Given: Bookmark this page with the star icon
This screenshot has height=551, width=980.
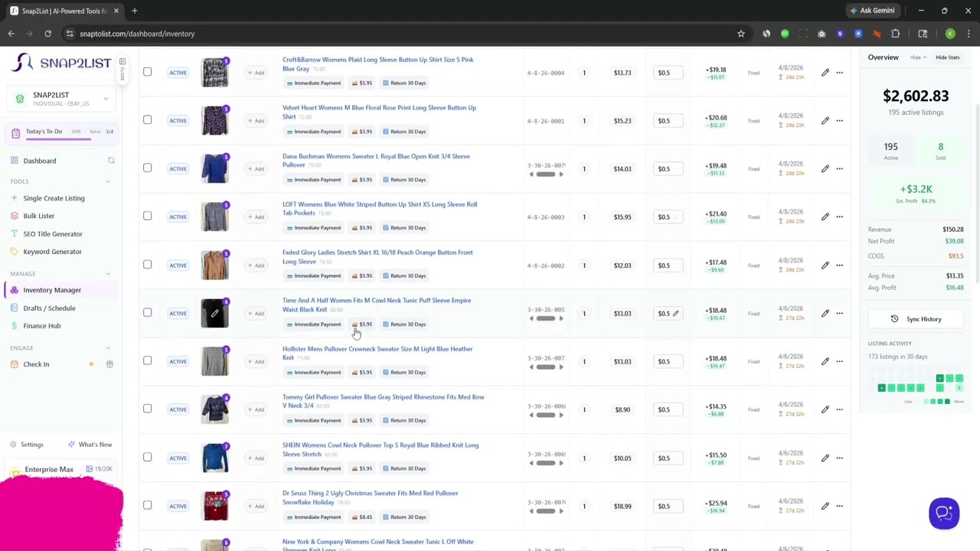Looking at the screenshot, I should pos(740,34).
